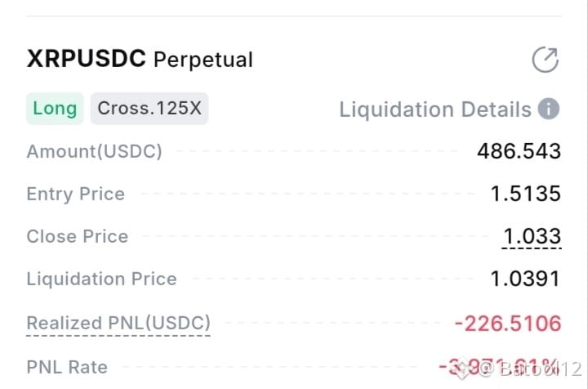The width and height of the screenshot is (588, 389).
Task: Tap the red realized PNL value -226.5106
Action: [x=508, y=324]
